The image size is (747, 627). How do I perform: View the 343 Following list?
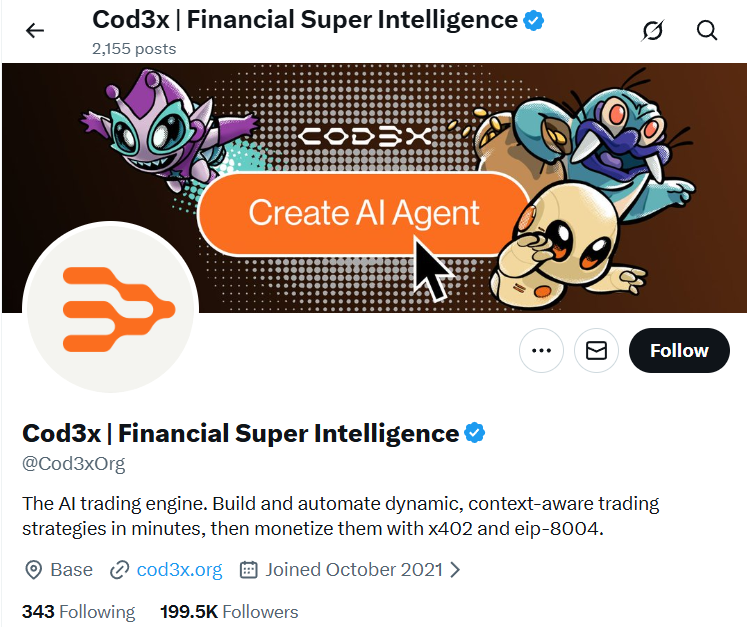tap(78, 611)
